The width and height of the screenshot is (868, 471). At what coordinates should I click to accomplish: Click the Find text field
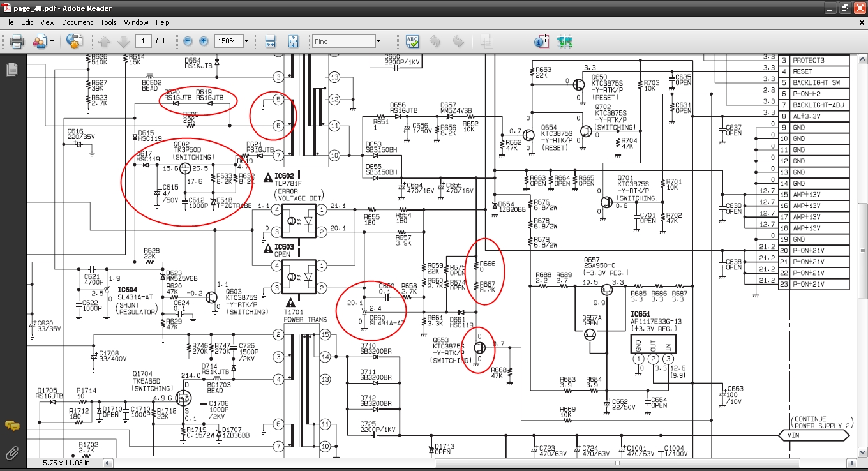[x=343, y=41]
